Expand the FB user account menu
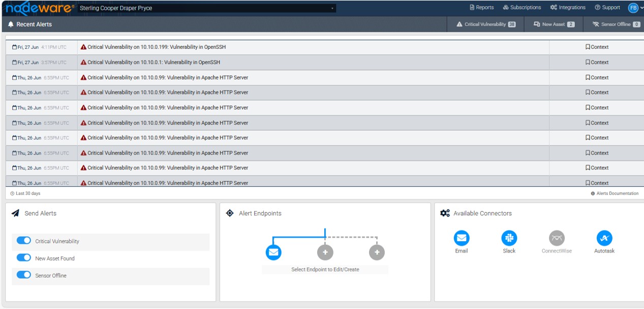The image size is (644, 309). [x=635, y=8]
